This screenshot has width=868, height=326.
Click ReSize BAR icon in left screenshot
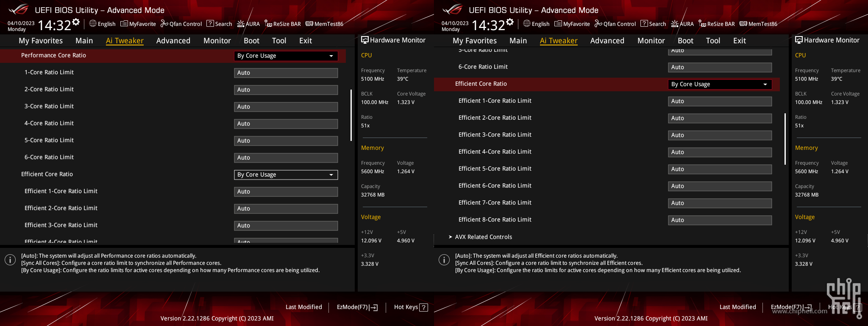268,24
